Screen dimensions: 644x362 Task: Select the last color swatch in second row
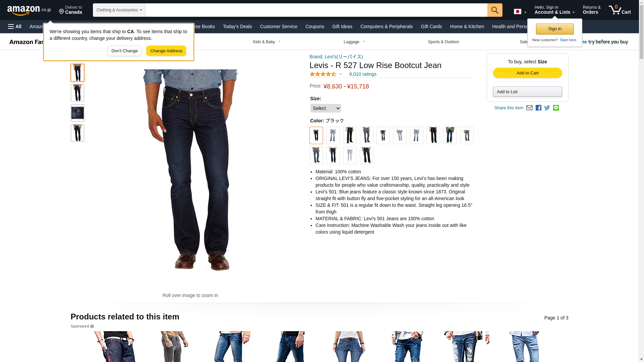point(366,156)
